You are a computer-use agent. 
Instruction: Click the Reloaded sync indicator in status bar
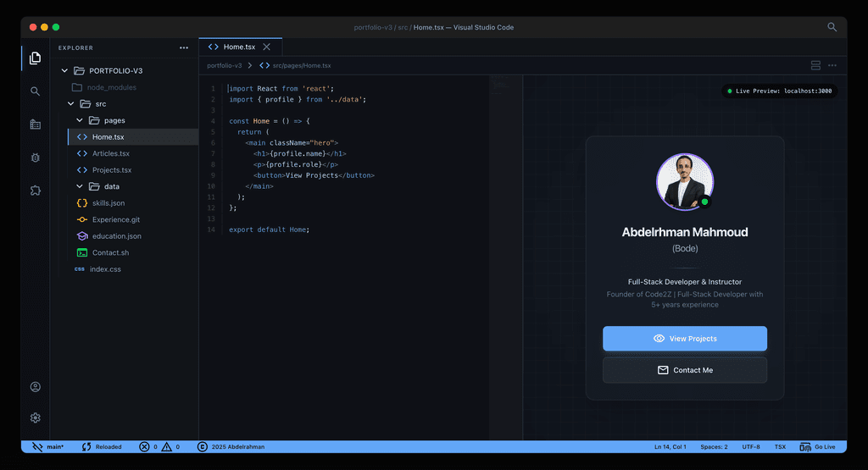[102, 446]
